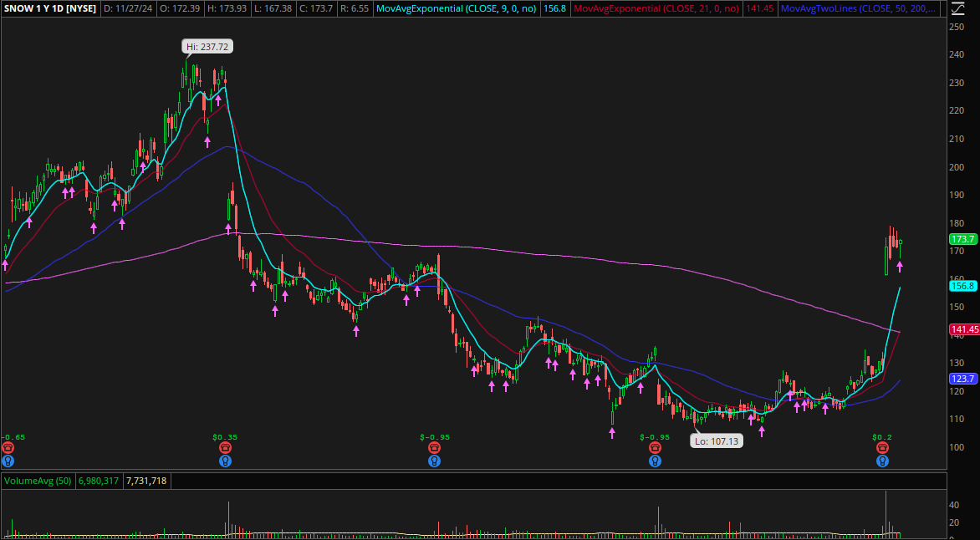Image resolution: width=980 pixels, height=540 pixels.
Task: Click the 250 label on the price axis
Action: pos(957,27)
